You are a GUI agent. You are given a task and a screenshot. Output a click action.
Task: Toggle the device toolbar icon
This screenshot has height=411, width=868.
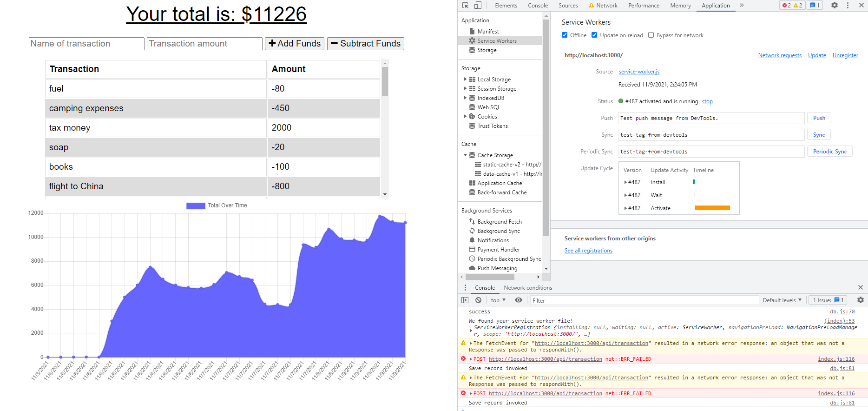pos(478,6)
